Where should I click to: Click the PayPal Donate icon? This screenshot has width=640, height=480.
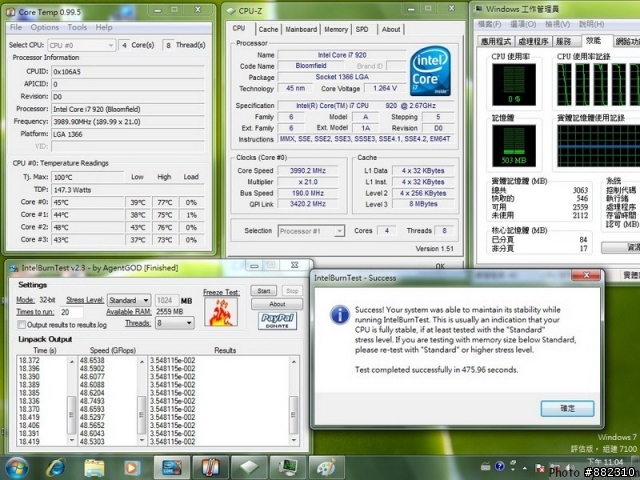point(278,321)
